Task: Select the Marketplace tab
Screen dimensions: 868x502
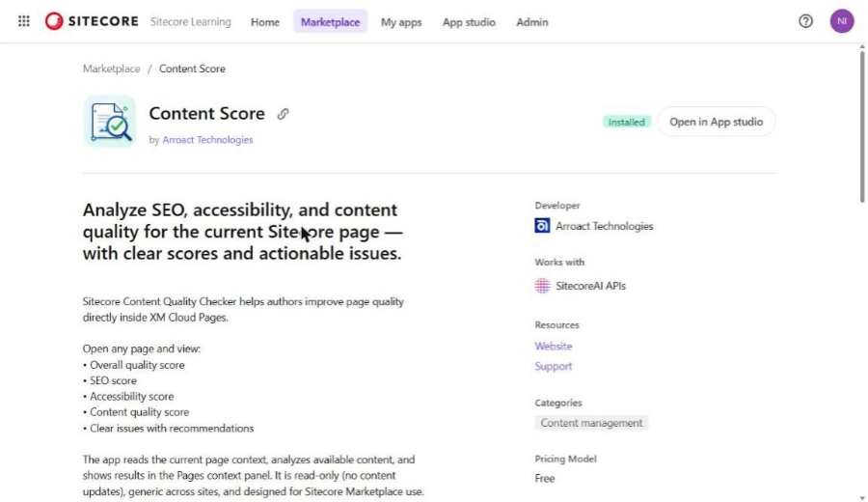Action: (331, 22)
